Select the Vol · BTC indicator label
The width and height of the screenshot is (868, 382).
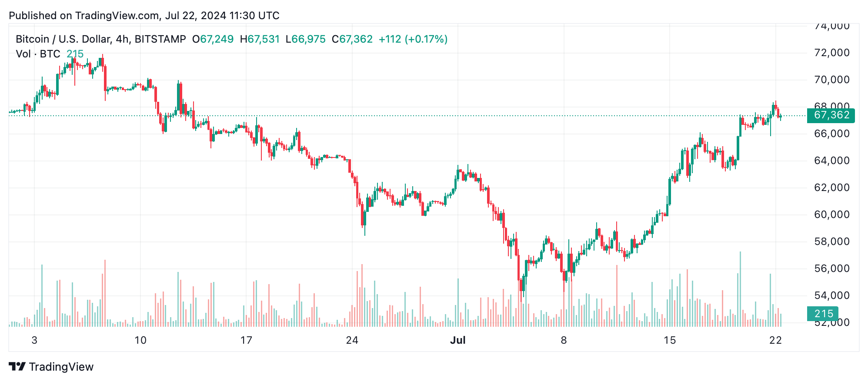click(38, 54)
